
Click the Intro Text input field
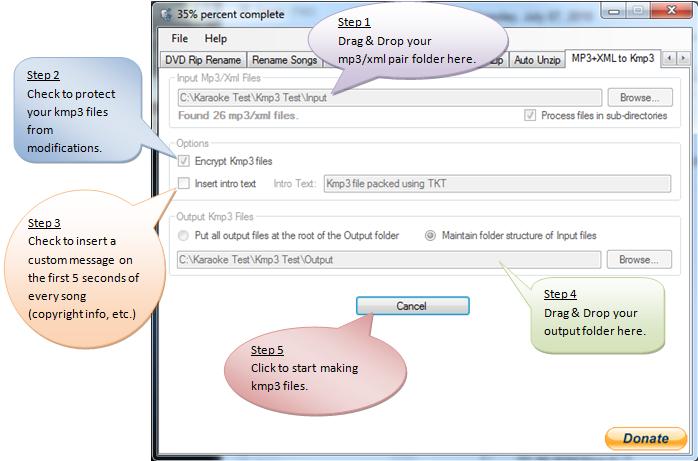[497, 184]
